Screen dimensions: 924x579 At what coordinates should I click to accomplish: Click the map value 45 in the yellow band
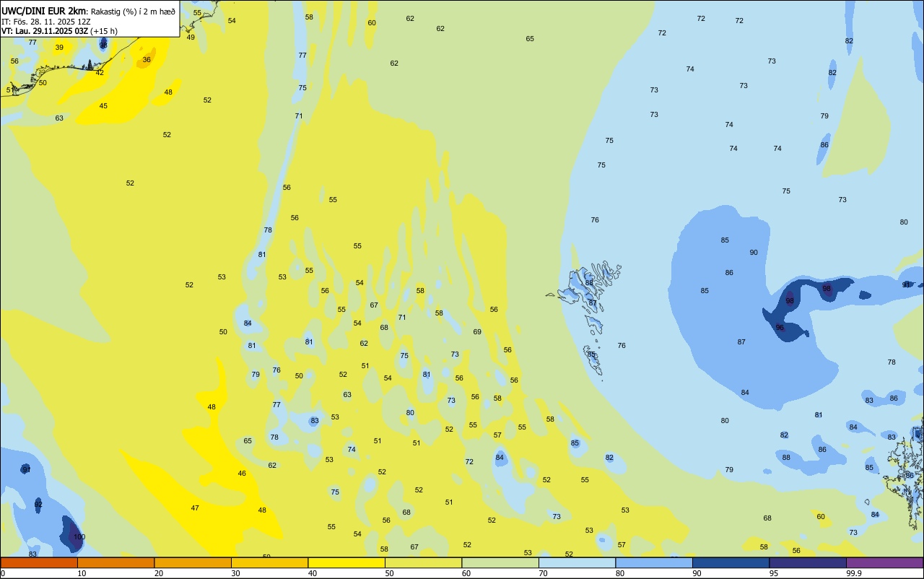click(x=103, y=106)
